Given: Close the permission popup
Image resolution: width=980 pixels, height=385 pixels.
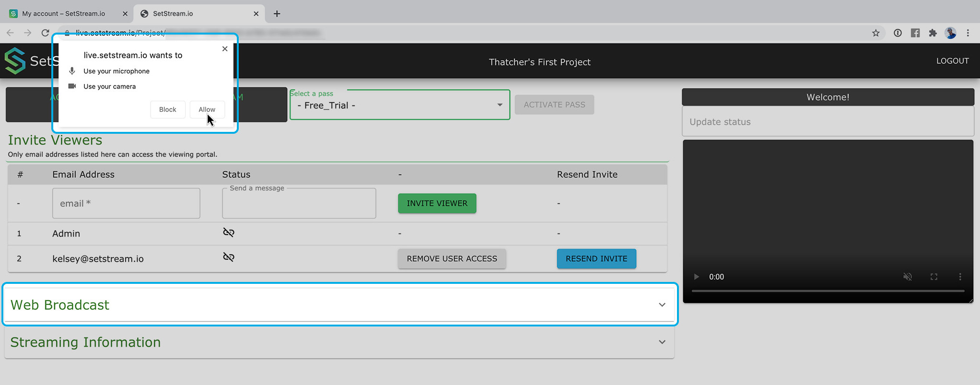Looking at the screenshot, I should pos(225,49).
